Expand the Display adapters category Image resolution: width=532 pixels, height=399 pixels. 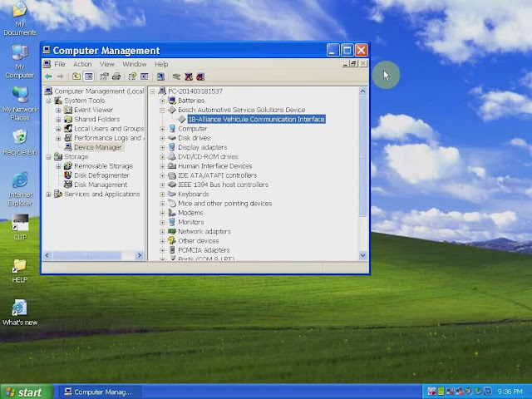(x=162, y=148)
